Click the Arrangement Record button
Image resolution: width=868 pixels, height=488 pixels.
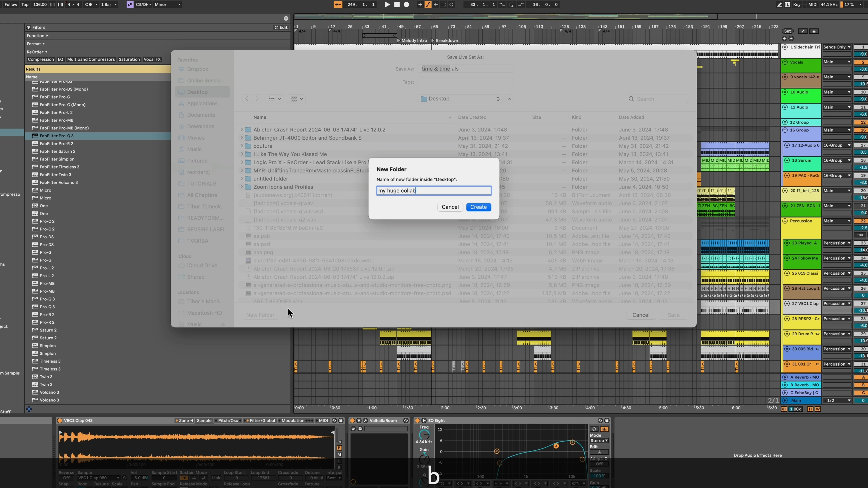coord(406,4)
